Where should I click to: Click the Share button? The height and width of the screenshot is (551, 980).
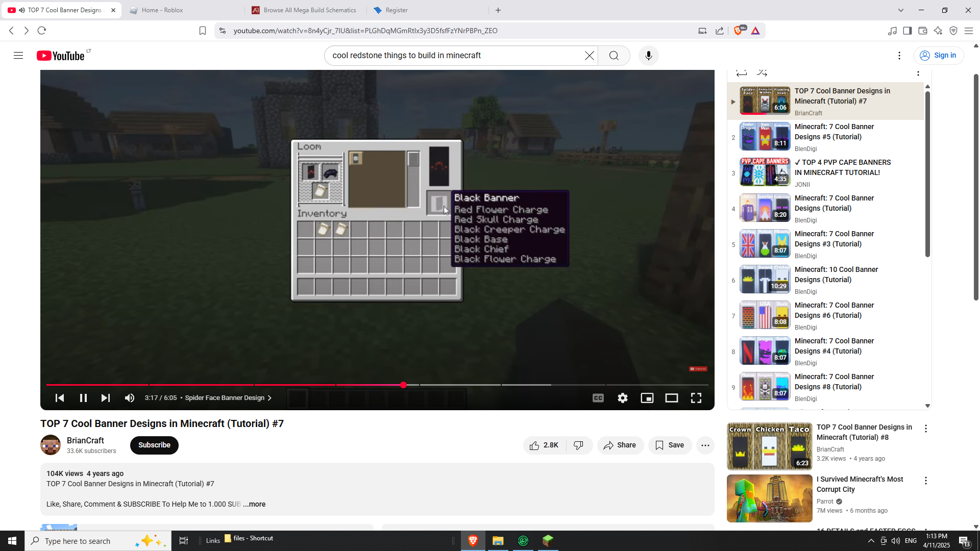[x=620, y=445]
